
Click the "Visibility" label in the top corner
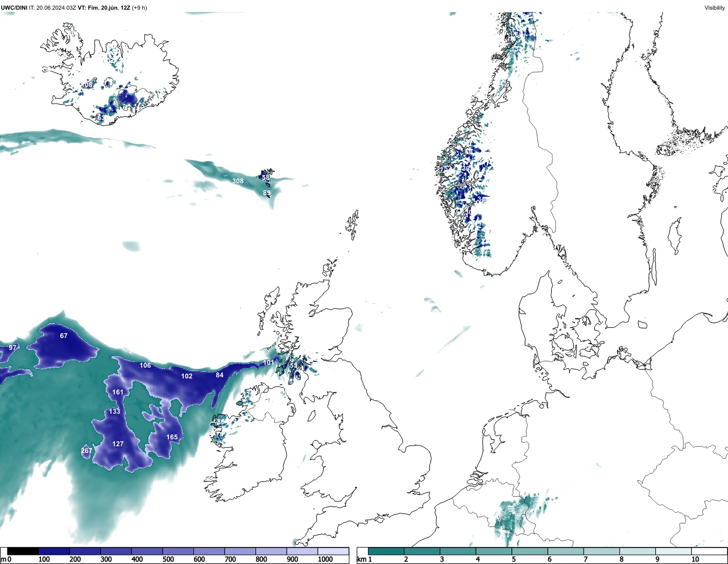click(714, 7)
